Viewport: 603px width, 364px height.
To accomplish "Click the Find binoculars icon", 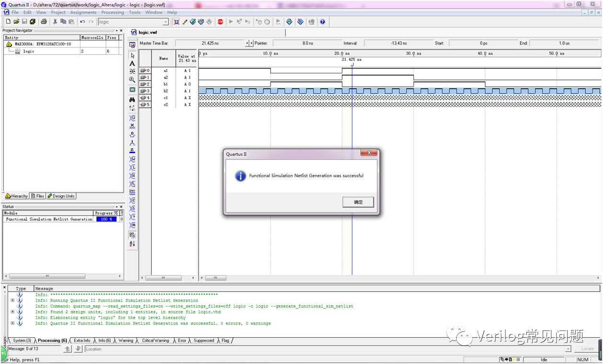I will click(x=132, y=99).
